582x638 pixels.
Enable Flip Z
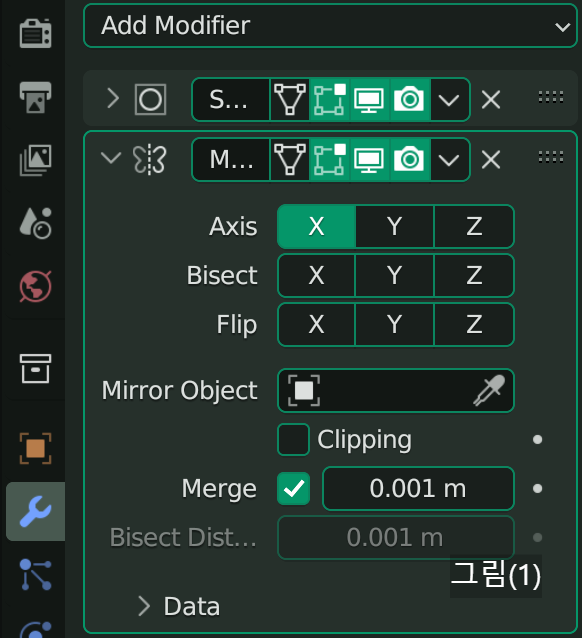click(x=474, y=325)
